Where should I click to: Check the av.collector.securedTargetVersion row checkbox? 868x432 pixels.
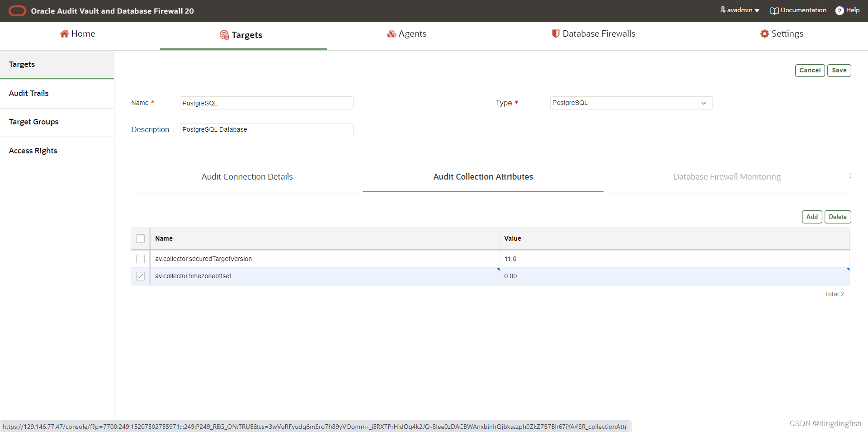coord(141,259)
